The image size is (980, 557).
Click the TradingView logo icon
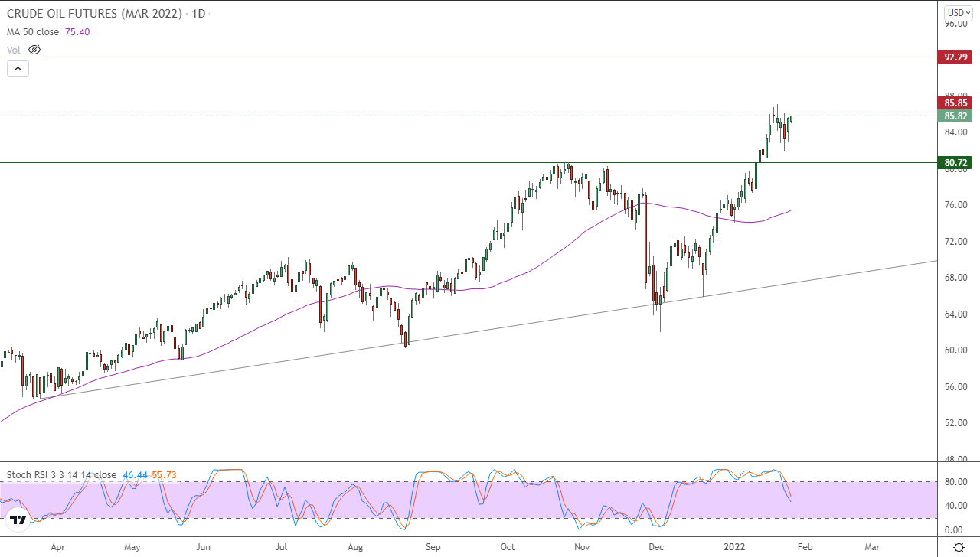pos(18,520)
